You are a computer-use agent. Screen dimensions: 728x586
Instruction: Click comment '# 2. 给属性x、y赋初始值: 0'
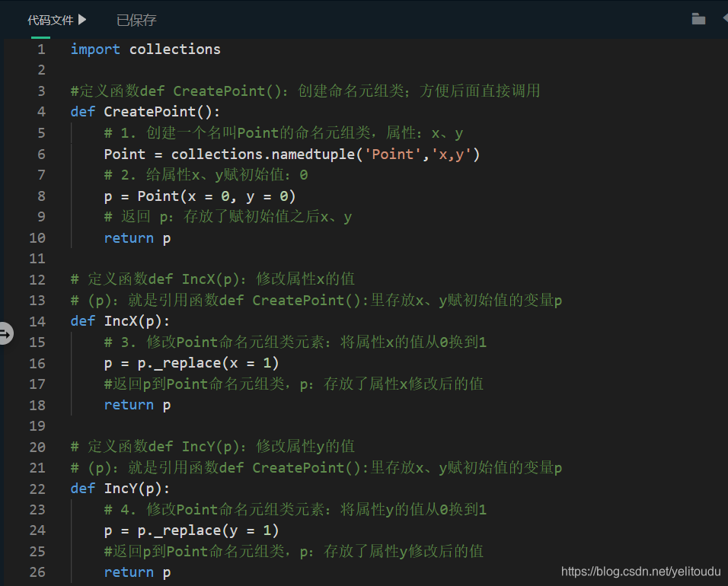coord(206,175)
